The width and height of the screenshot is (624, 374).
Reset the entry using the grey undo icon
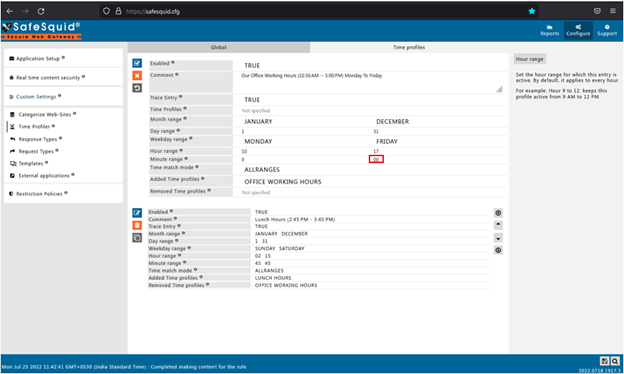[137, 88]
